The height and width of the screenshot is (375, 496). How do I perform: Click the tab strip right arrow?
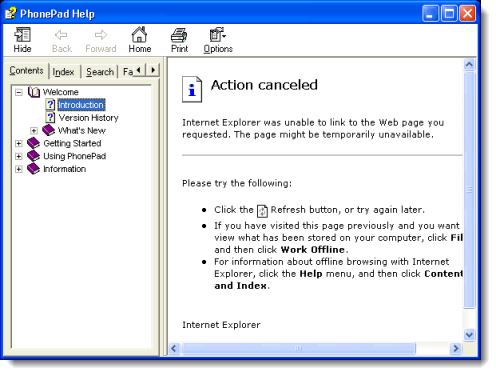153,70
